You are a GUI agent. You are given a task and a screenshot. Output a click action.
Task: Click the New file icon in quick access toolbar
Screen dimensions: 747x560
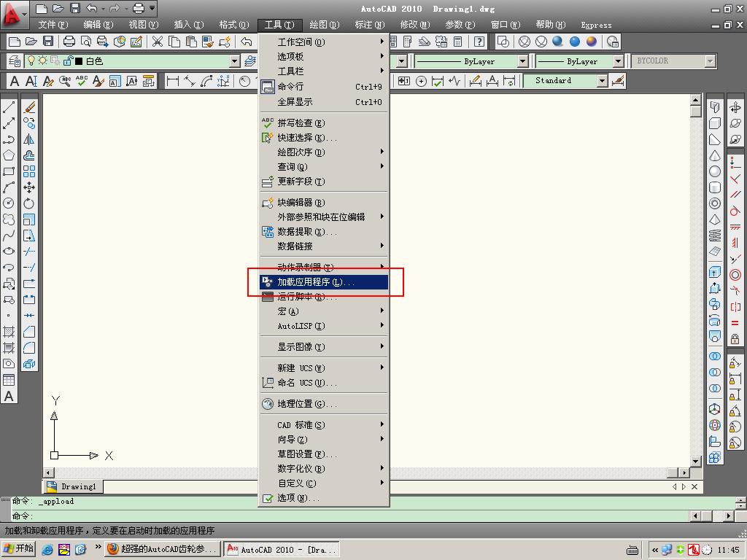pos(42,8)
